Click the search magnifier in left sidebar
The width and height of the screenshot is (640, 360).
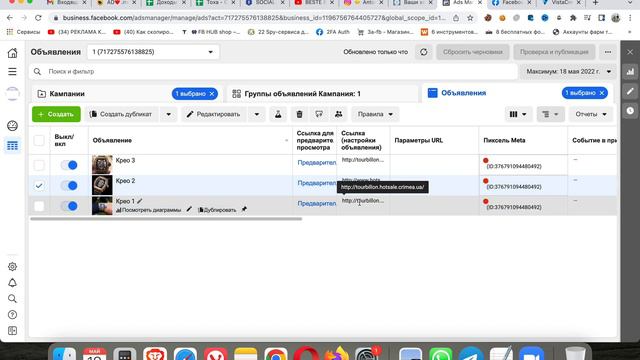12,299
